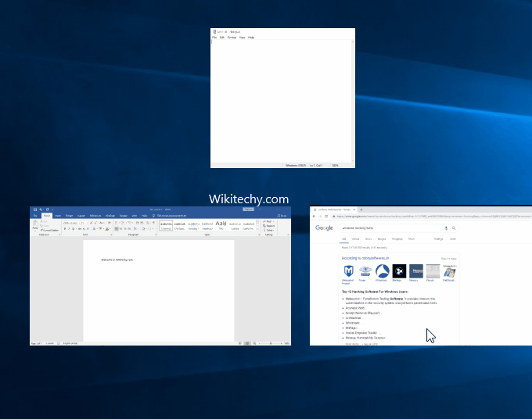Apply the Normal style from Word's styles gallery
Viewport: 532px width, 419px height.
[x=166, y=225]
